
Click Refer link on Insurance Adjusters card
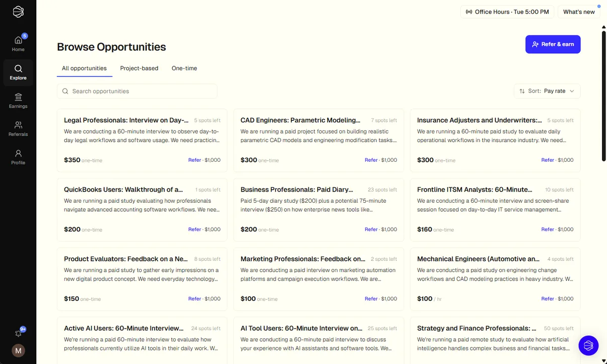(548, 160)
